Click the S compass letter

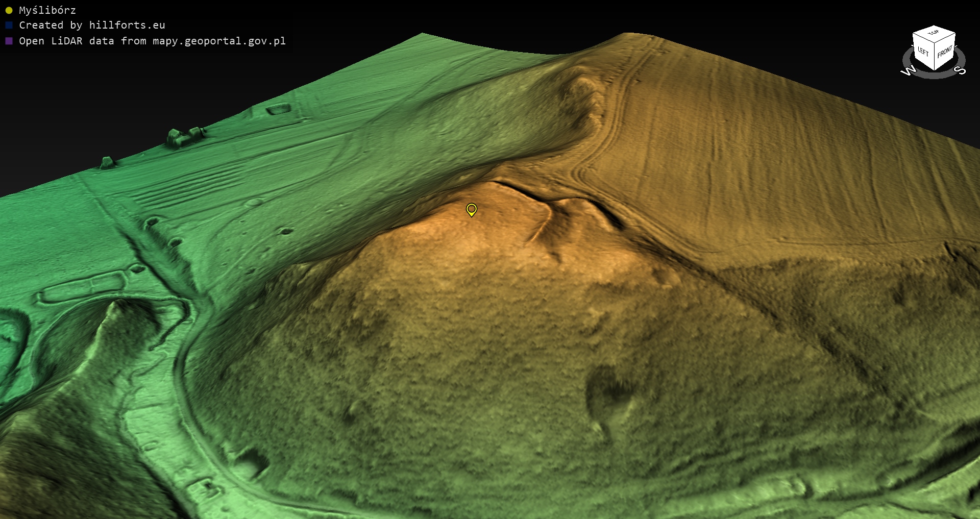pos(961,70)
